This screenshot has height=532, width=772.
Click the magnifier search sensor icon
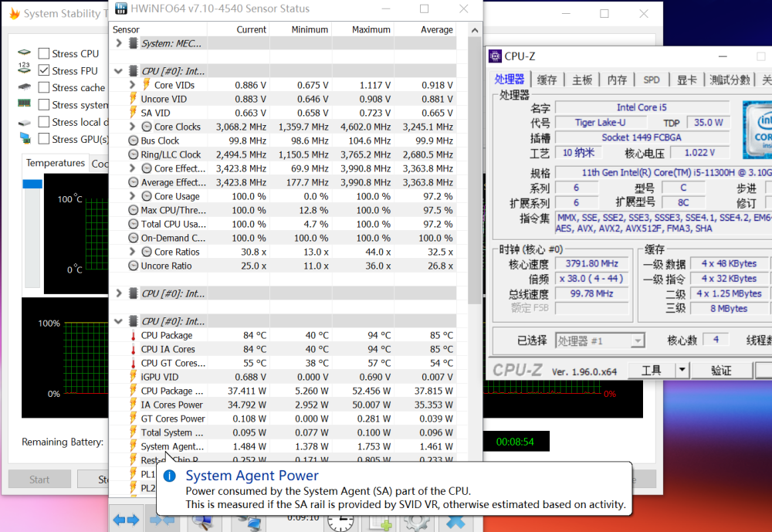point(202,522)
